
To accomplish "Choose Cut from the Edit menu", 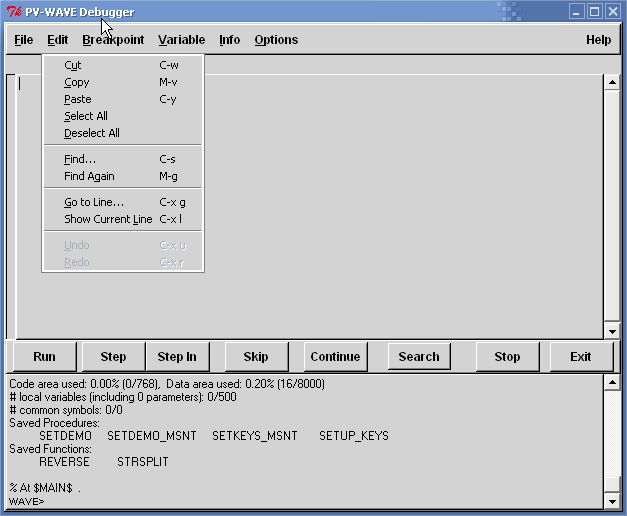I will (123, 65).
